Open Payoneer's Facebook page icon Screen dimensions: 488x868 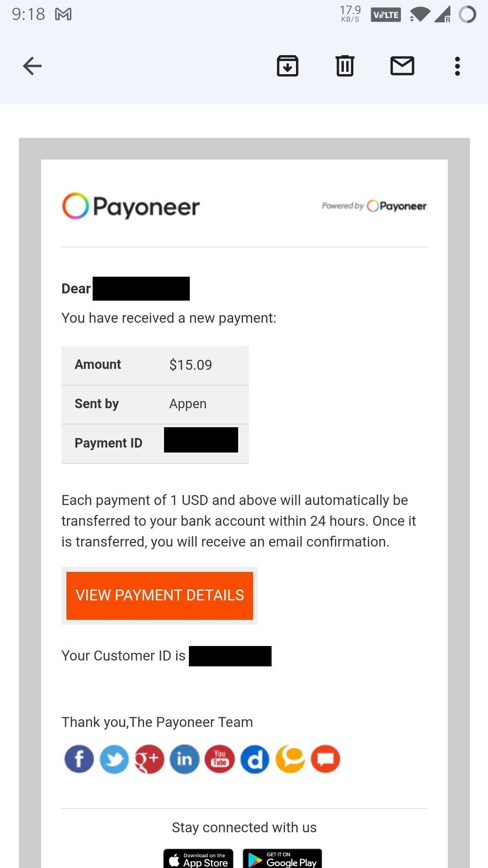tap(79, 759)
